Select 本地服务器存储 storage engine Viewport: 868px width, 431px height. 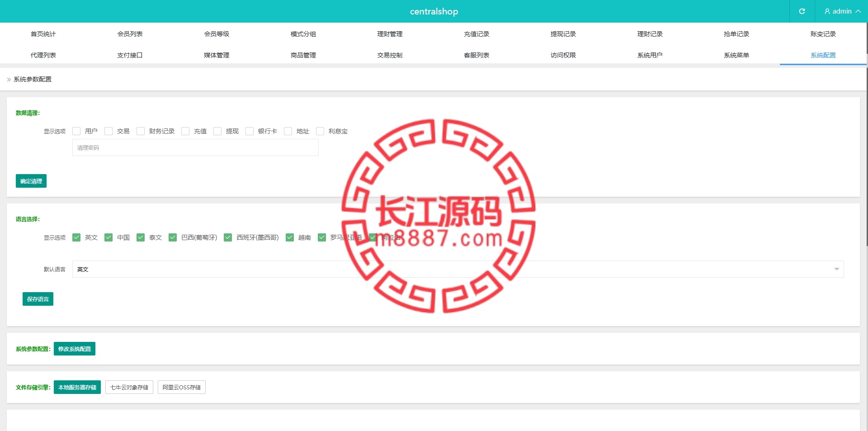tap(77, 387)
